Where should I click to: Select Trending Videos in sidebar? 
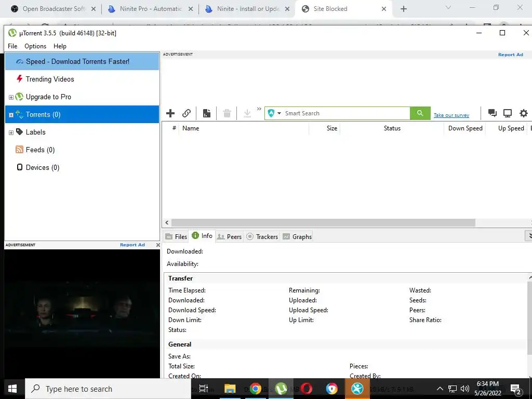[82, 79]
